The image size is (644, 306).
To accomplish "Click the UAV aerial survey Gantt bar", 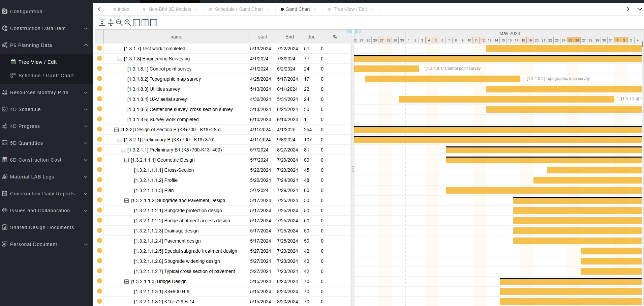I will tap(507, 99).
